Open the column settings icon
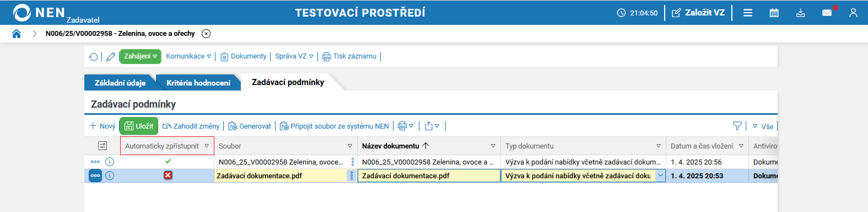868x212 pixels. point(103,146)
